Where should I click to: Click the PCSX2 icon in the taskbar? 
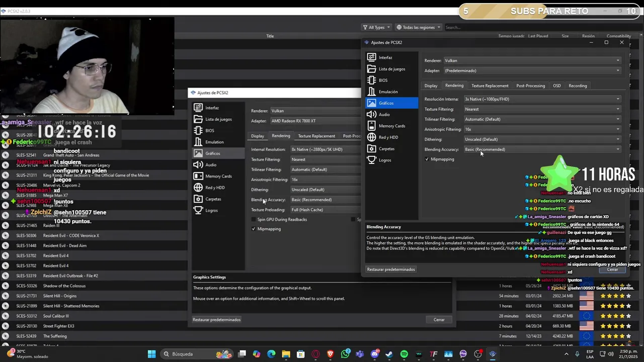(493, 354)
